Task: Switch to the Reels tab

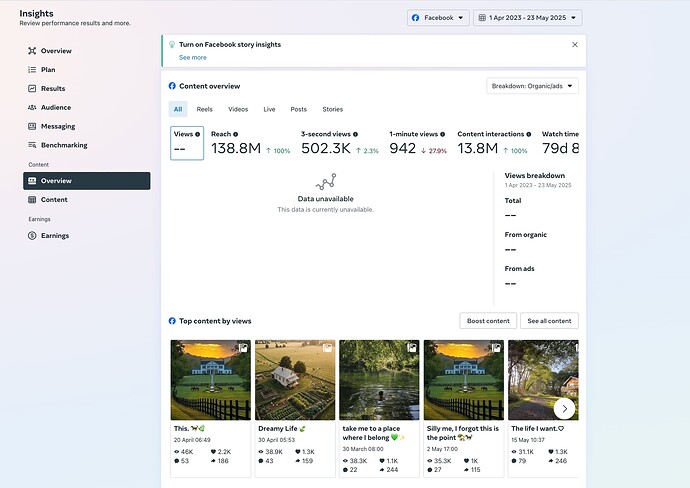Action: (205, 109)
